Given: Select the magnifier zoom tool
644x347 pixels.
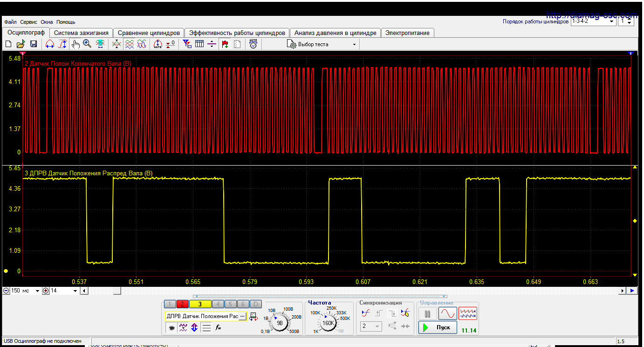Looking at the screenshot, I should point(87,44).
